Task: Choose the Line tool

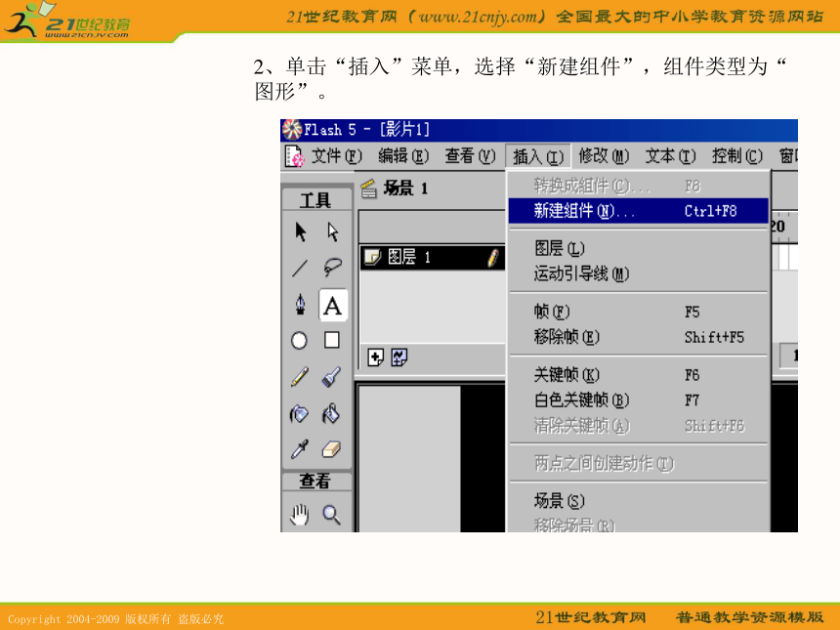Action: point(300,268)
